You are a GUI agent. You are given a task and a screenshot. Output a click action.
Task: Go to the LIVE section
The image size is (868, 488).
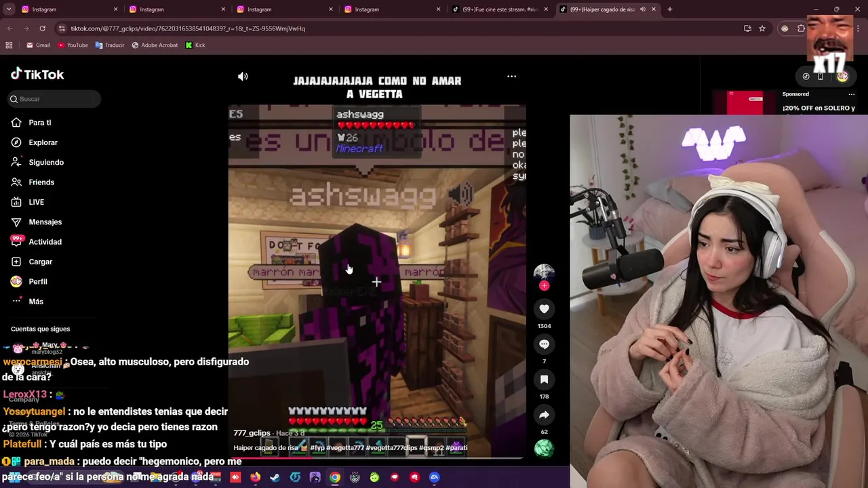coord(27,202)
